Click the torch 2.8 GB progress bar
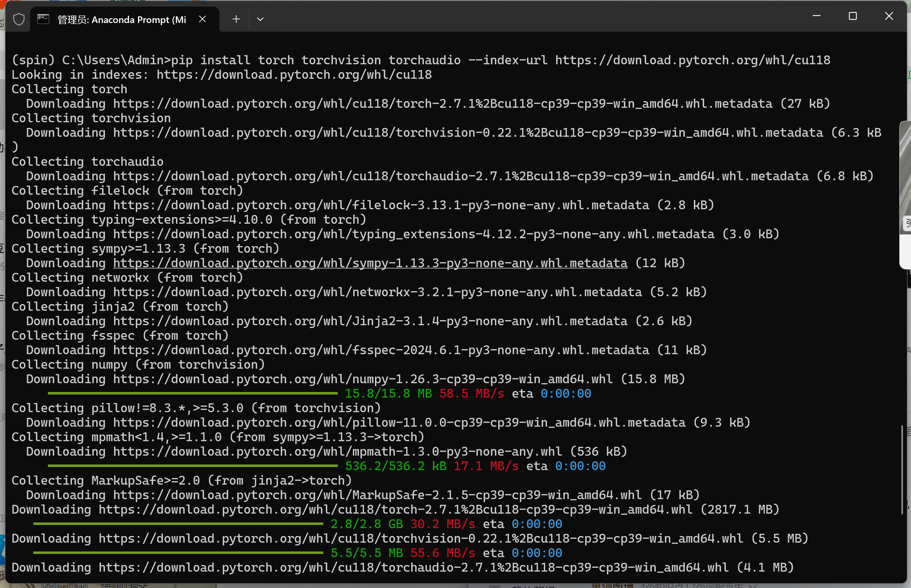Image resolution: width=911 pixels, height=588 pixels. (178, 524)
